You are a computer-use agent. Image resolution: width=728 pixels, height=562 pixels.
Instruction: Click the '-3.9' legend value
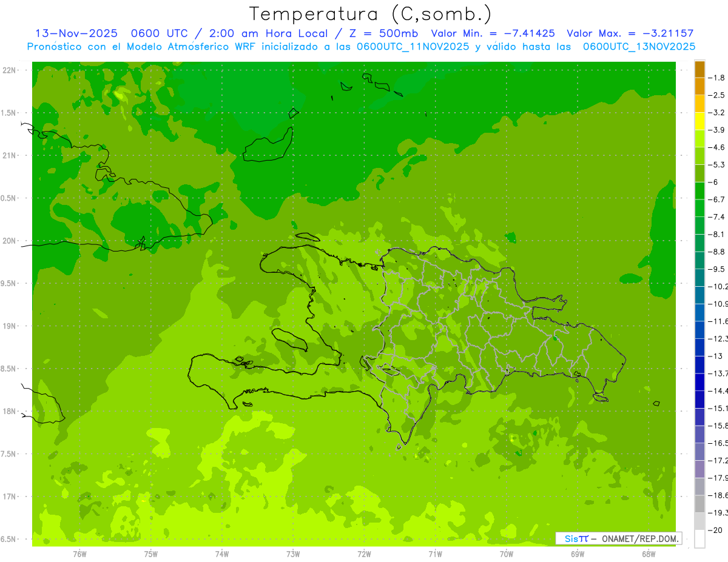(x=716, y=130)
